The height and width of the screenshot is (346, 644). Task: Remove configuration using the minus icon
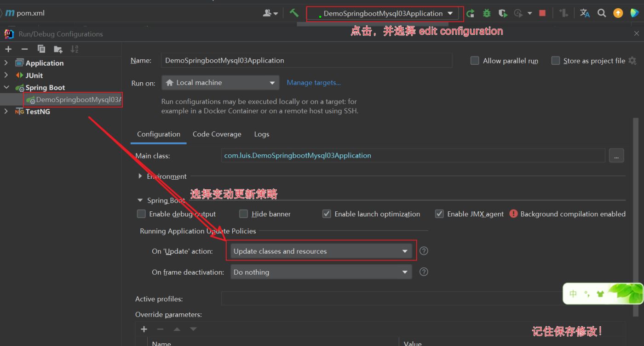tap(25, 49)
